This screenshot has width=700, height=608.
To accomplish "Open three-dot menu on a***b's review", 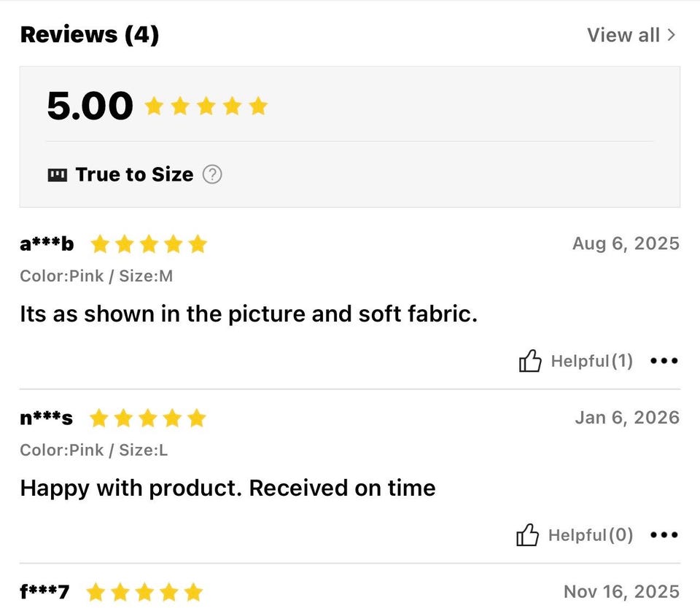I will coord(664,361).
